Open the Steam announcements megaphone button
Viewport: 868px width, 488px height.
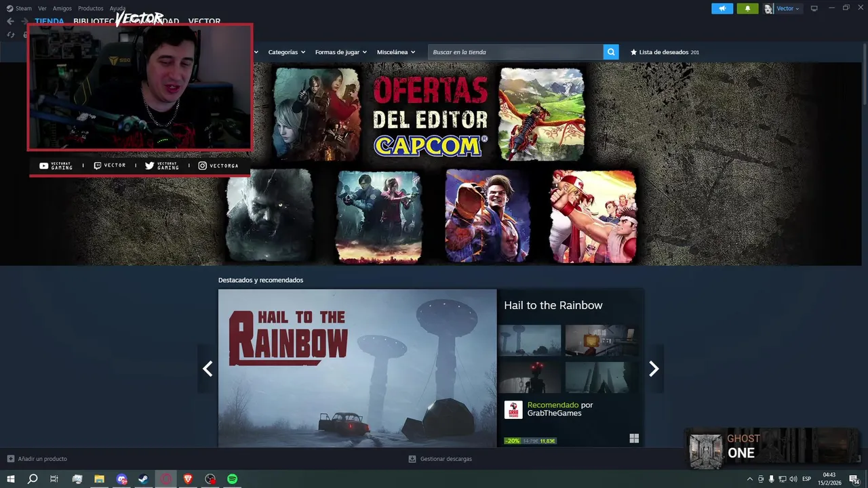coord(722,8)
